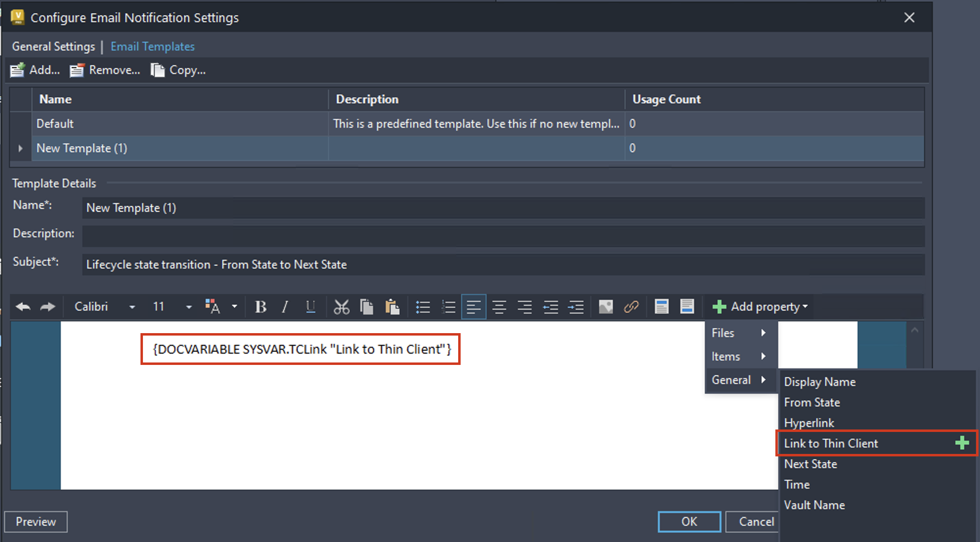Click the Undo arrow icon
Viewport: 980px width, 542px height.
pyautogui.click(x=23, y=307)
